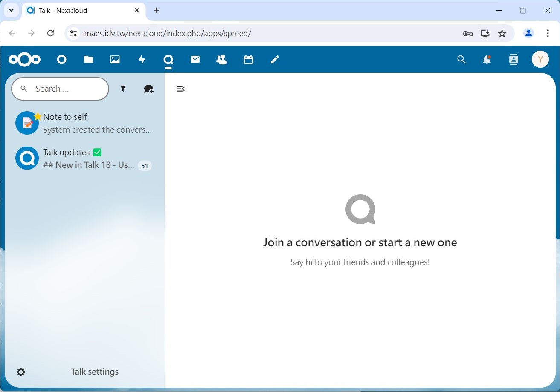Open the Mail app icon
This screenshot has width=560, height=392.
[x=195, y=60]
